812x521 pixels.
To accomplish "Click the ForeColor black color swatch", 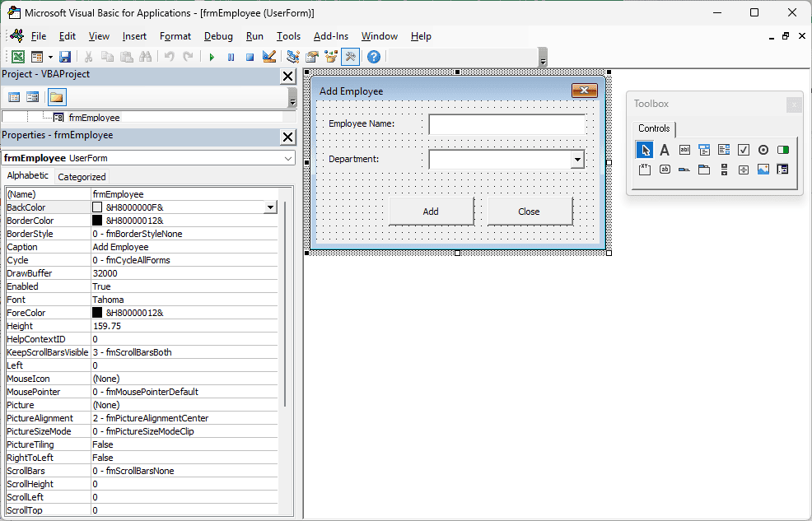I will [97, 313].
